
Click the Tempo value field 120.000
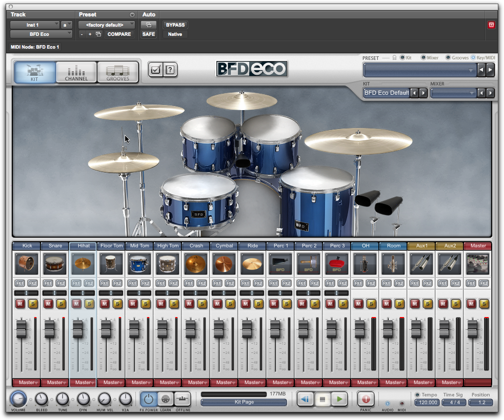[x=427, y=403]
